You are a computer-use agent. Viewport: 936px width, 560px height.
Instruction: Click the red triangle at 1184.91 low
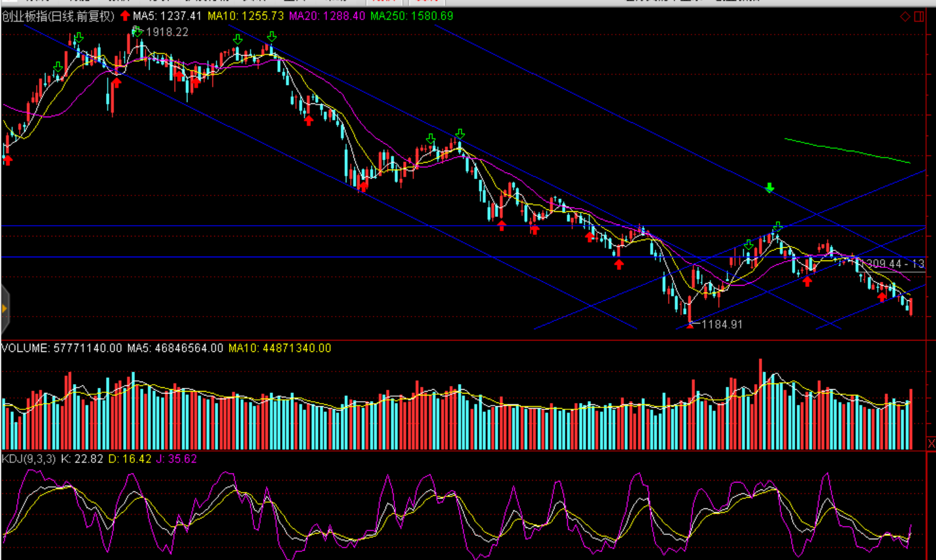(690, 325)
